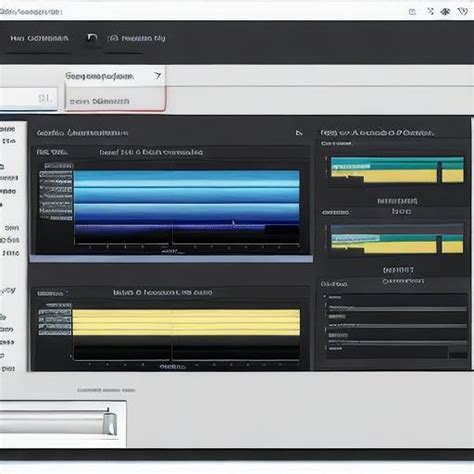
Task: Expand the top-left legend list of blue chart
Action: [x=56, y=192]
